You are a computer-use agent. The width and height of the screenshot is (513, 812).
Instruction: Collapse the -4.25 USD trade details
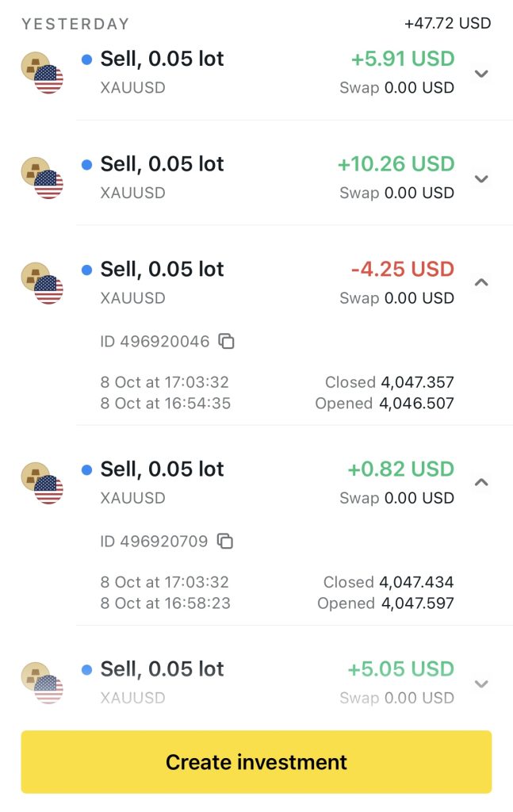[480, 283]
